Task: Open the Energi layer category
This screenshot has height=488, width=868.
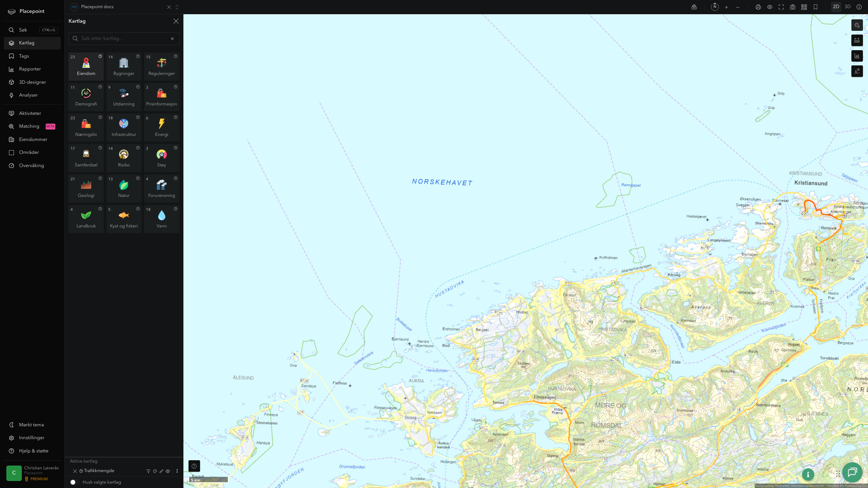Action: pyautogui.click(x=161, y=127)
